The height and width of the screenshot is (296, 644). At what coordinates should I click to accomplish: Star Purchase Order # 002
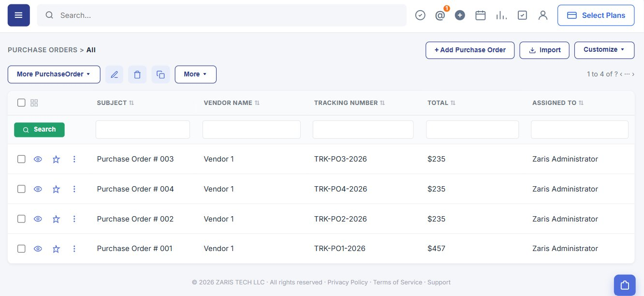[56, 219]
